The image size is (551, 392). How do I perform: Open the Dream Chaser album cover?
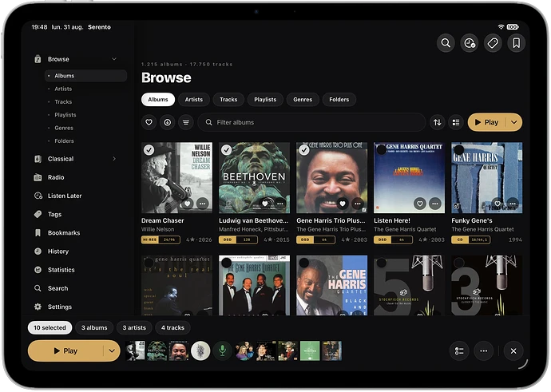point(176,178)
